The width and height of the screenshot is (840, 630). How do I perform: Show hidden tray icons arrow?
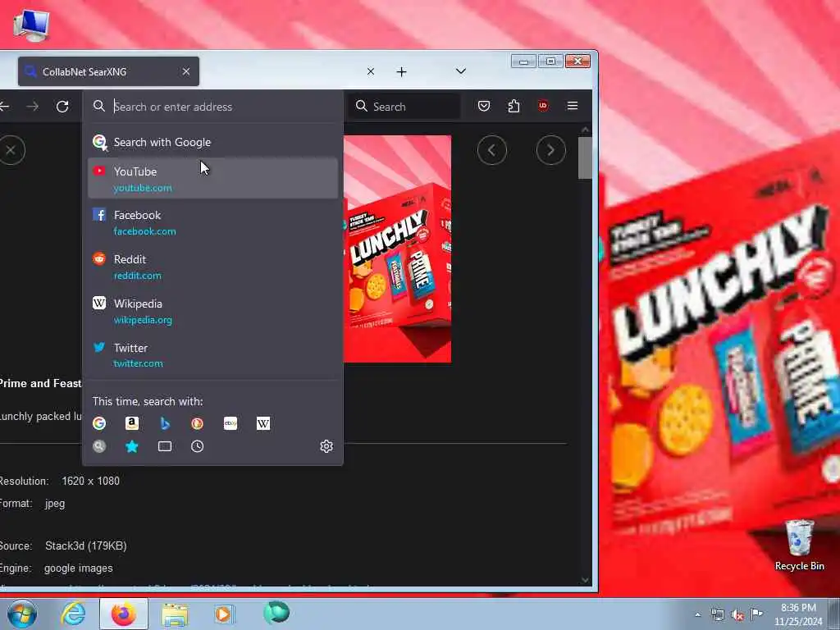pos(697,614)
